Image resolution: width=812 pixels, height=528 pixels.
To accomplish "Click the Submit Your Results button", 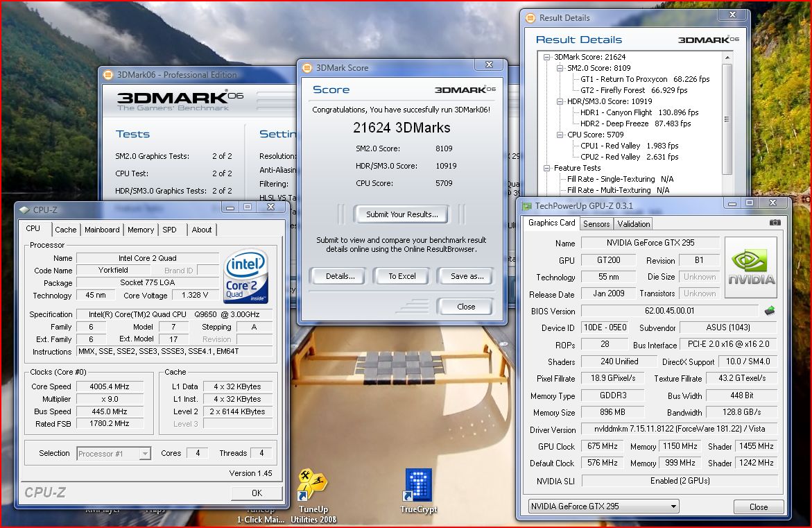I will pos(401,214).
